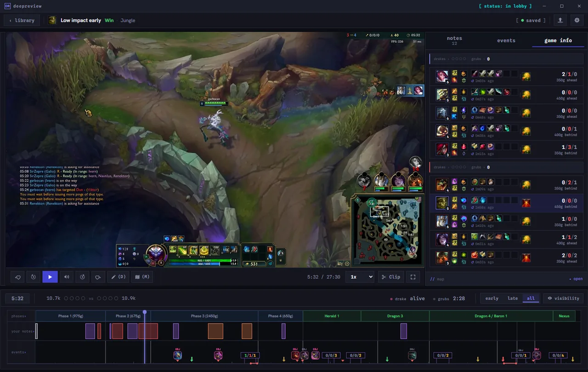
Task: Go back to library
Action: 22,20
